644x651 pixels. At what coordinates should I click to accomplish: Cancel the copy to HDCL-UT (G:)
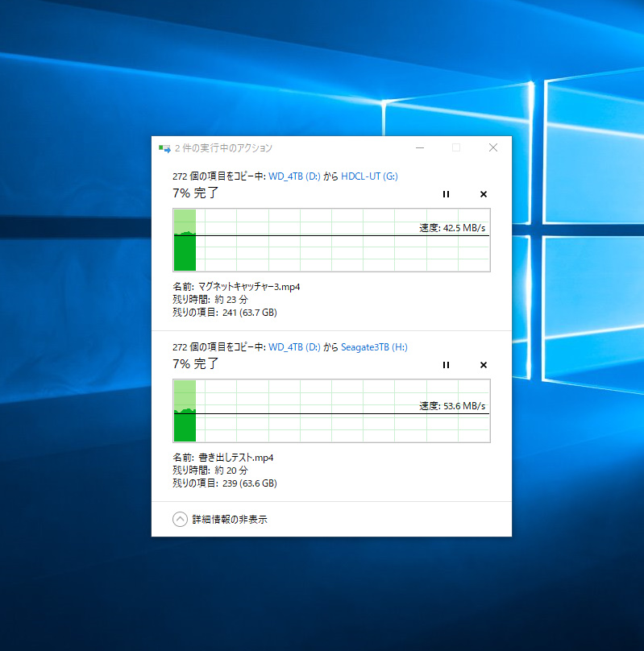483,194
